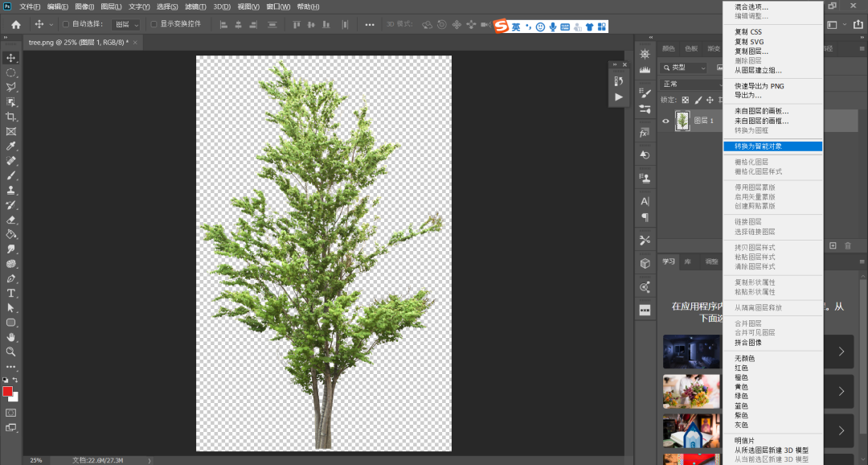868x465 pixels.
Task: Select the Move tool in the toolbox
Action: [x=10, y=58]
